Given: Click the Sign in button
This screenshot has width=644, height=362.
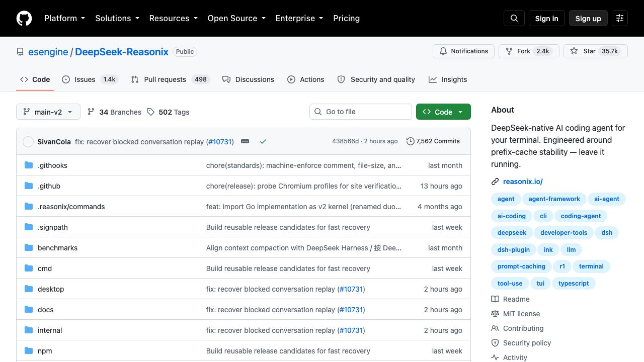Looking at the screenshot, I should 546,18.
